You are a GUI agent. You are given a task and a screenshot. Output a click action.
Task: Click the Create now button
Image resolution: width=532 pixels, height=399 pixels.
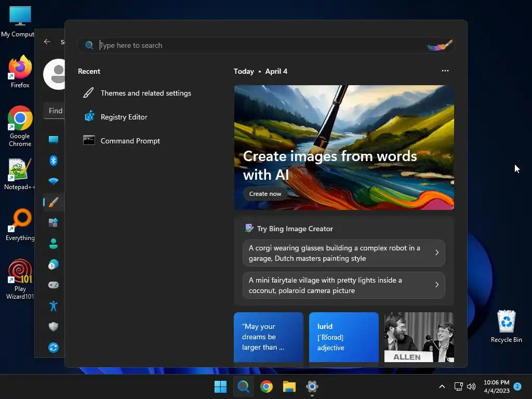click(265, 194)
